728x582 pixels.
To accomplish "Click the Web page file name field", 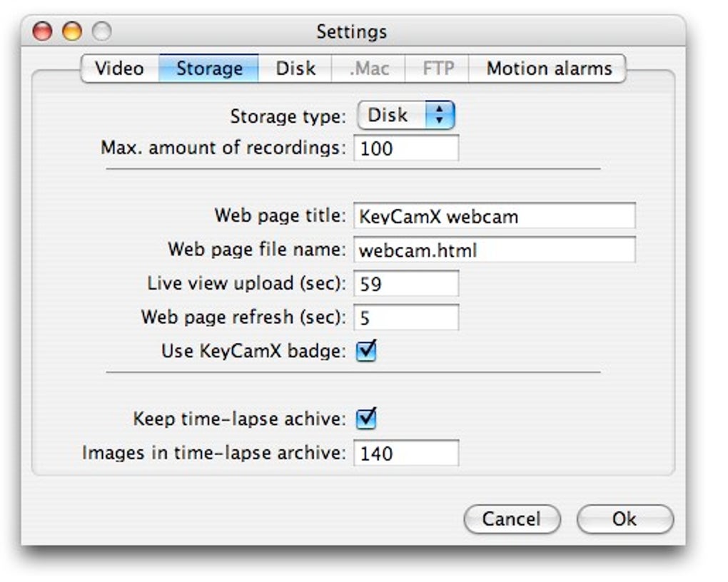I will click(x=494, y=250).
